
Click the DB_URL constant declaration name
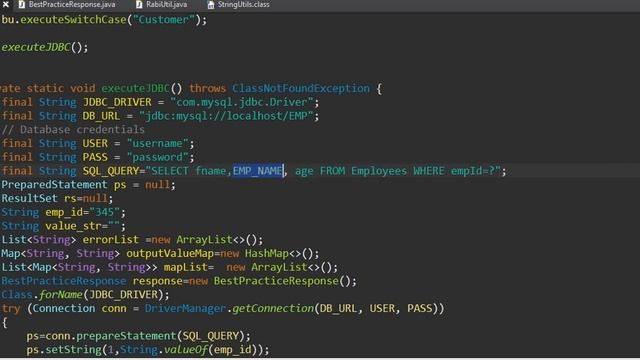pyautogui.click(x=101, y=116)
